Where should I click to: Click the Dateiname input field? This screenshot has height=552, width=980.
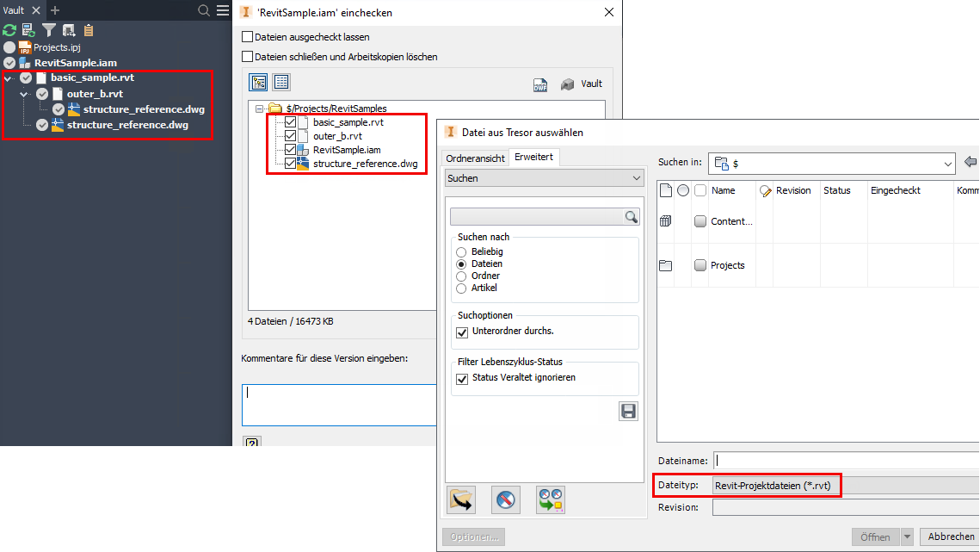point(847,461)
